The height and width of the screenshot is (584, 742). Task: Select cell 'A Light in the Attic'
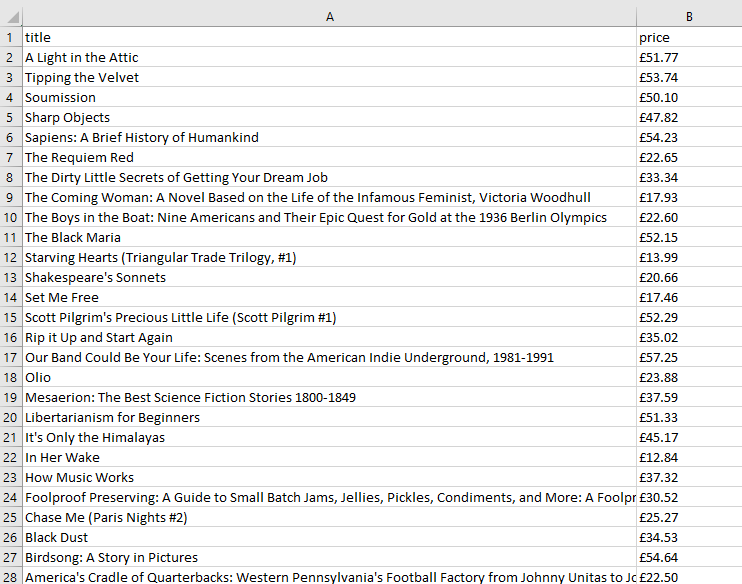329,57
